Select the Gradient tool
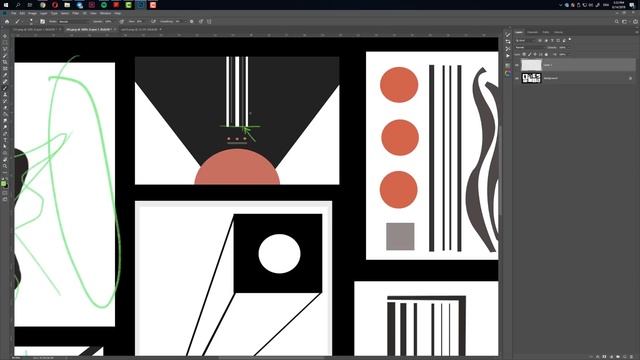 click(x=5, y=114)
